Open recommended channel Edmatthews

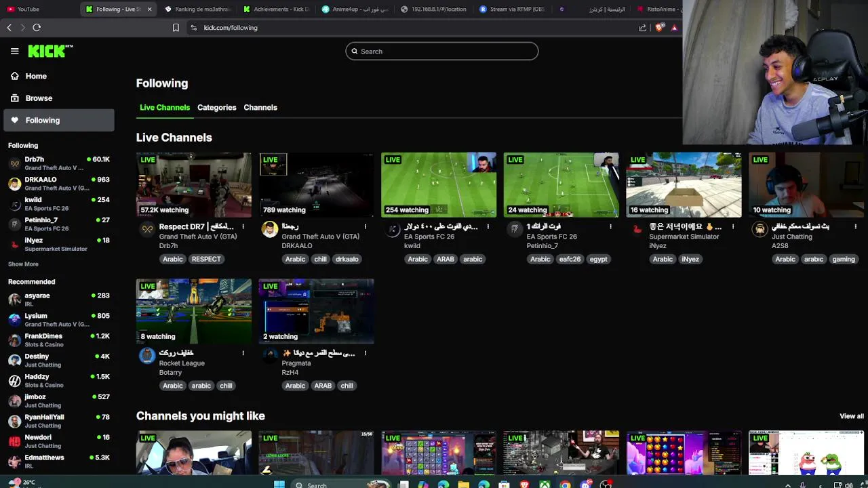point(58,462)
